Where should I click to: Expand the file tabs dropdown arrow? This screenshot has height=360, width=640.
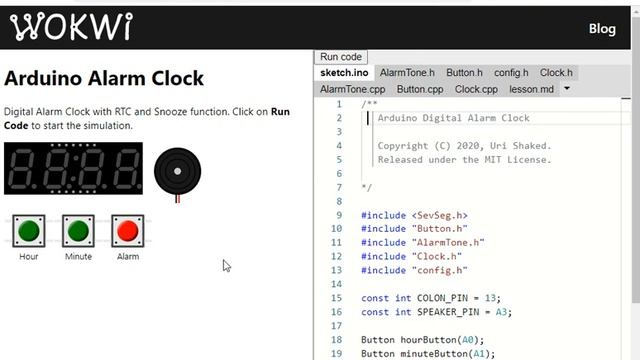pyautogui.click(x=567, y=88)
